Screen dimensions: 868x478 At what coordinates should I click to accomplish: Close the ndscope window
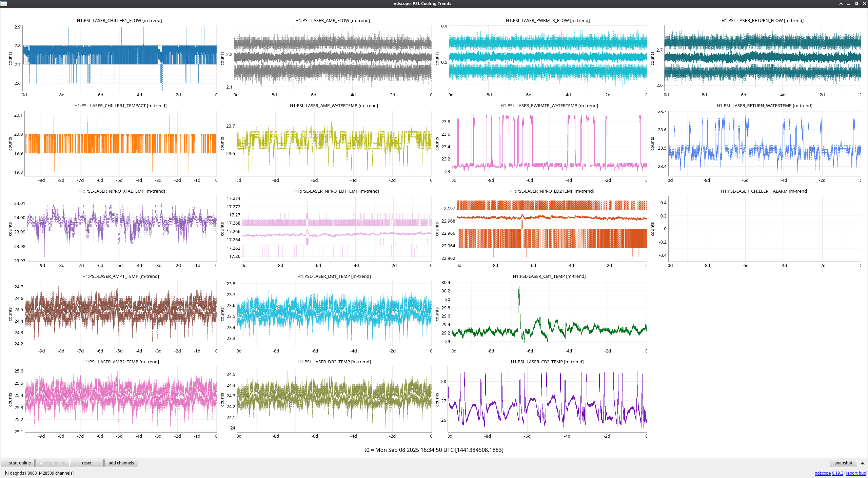coord(864,4)
